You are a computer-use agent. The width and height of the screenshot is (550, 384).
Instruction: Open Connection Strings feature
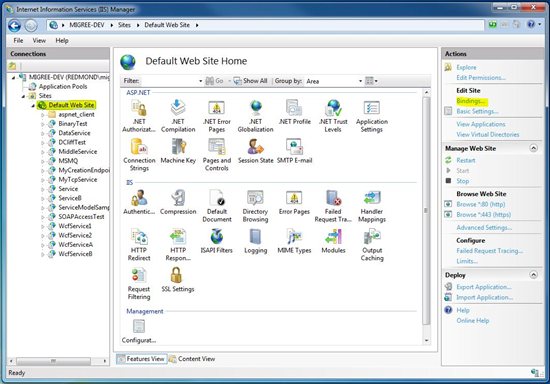pos(139,155)
